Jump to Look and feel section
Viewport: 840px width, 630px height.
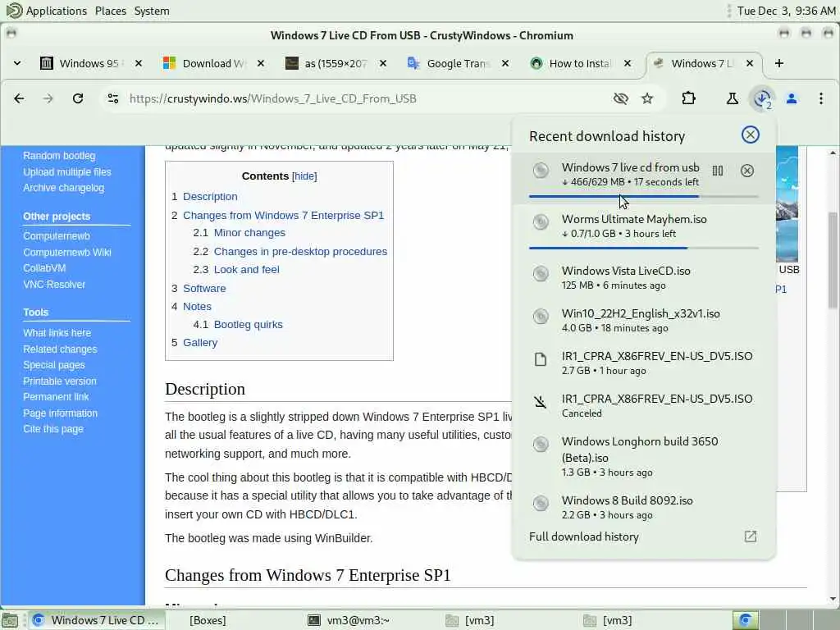pyautogui.click(x=246, y=269)
